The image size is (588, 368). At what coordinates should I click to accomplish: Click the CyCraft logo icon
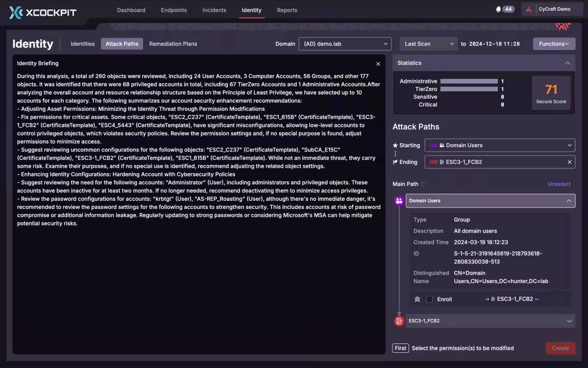tap(529, 9)
